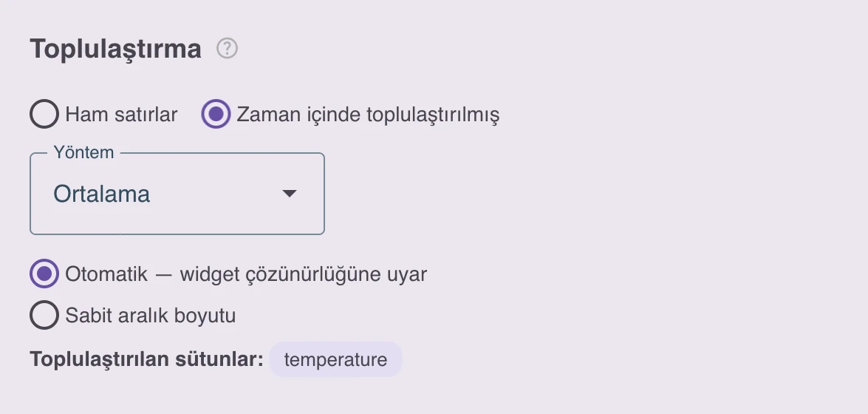Click the empty circle left of Sabit aralık
The image size is (868, 414).
(44, 315)
